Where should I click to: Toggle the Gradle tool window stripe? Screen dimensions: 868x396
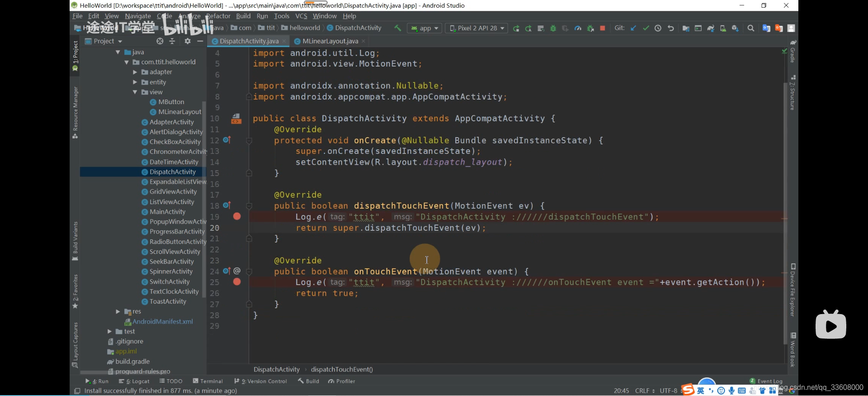pos(793,51)
